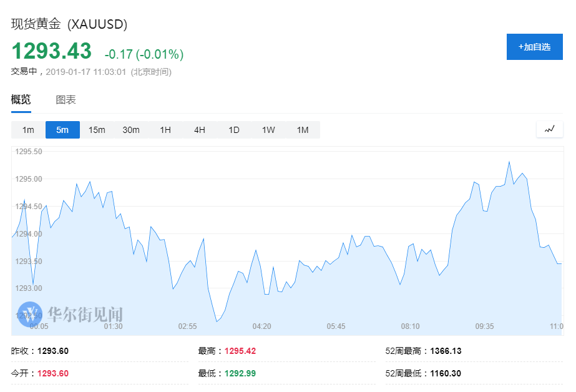Select the 1M monthly interval
This screenshot has height=392, width=576.
tap(303, 130)
